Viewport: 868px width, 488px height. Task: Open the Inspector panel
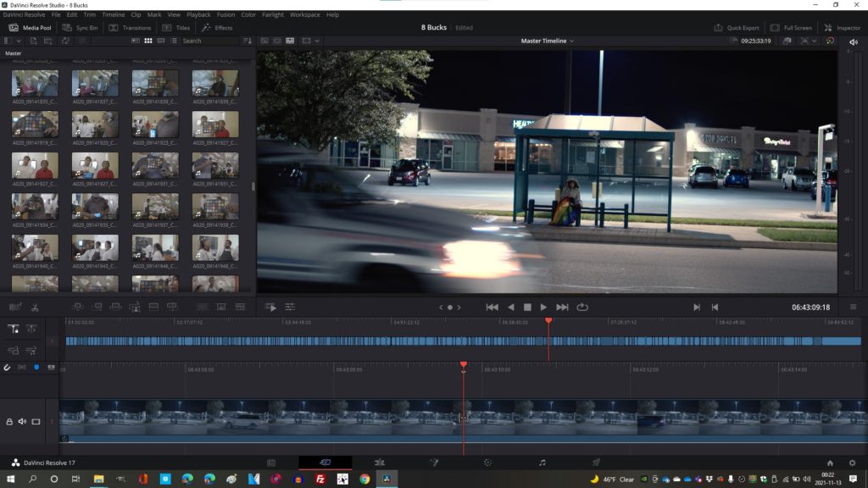(x=842, y=27)
